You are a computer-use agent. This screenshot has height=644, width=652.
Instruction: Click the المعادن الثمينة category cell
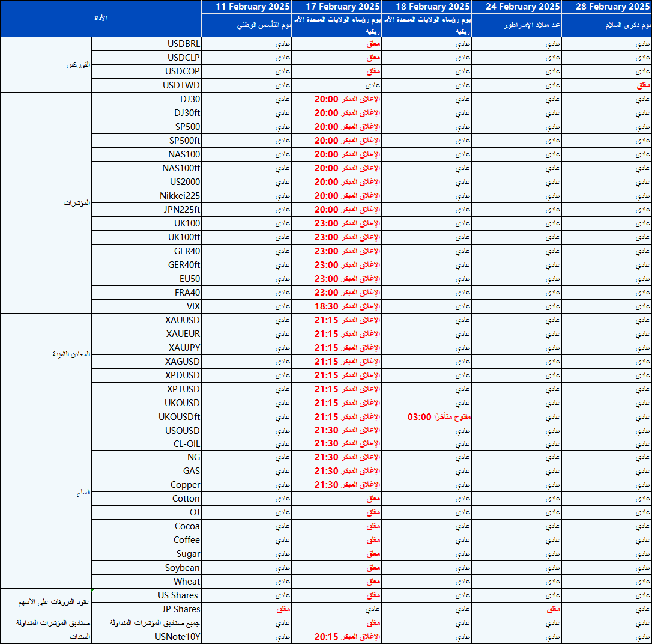tap(46, 354)
